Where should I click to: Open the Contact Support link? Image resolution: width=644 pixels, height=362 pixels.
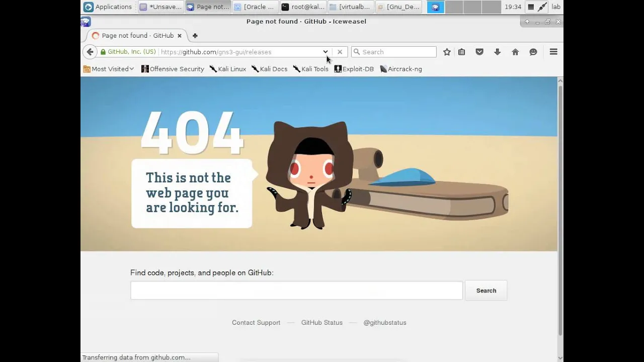tap(256, 323)
